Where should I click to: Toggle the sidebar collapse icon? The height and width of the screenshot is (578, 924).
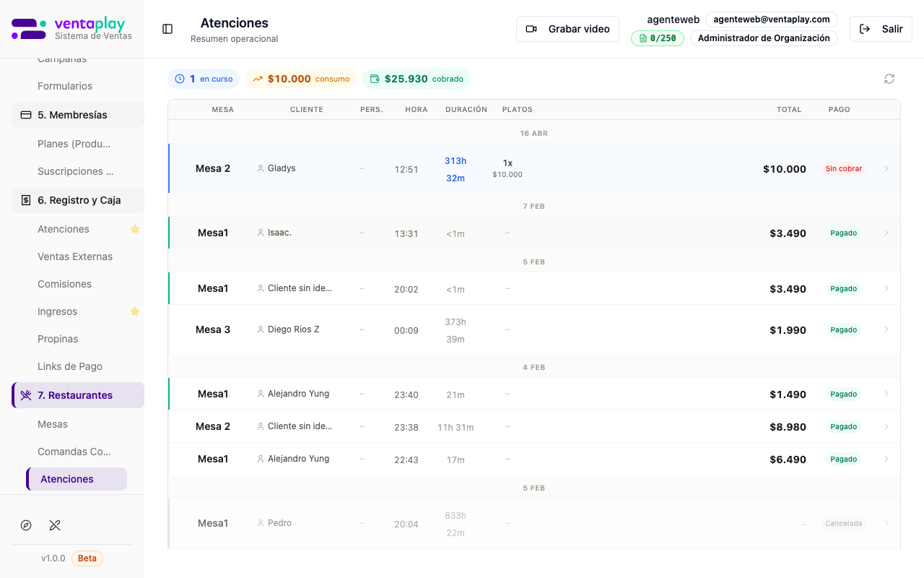[167, 29]
